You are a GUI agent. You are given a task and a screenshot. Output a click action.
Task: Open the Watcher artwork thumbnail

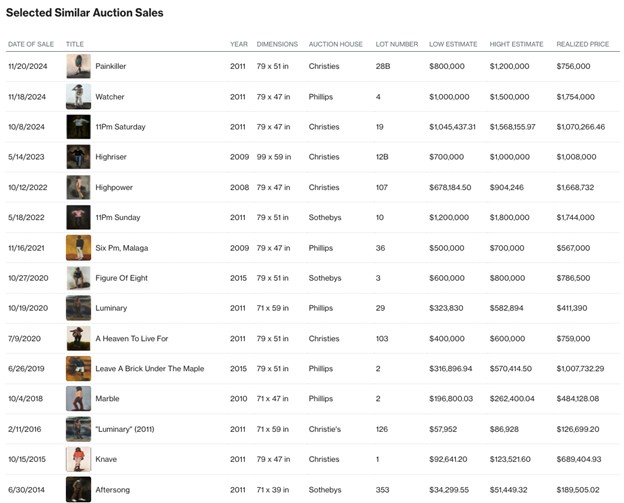pos(78,97)
